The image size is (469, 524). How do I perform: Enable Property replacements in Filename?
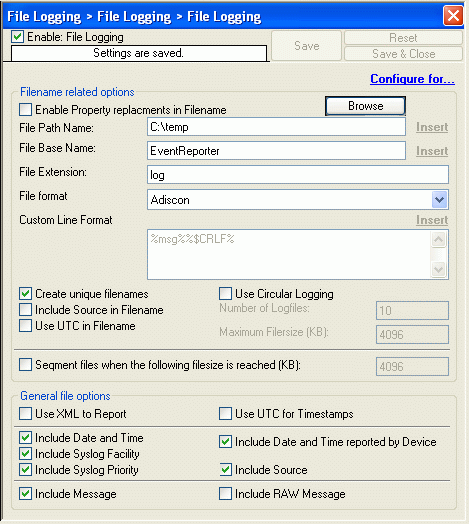click(x=25, y=109)
